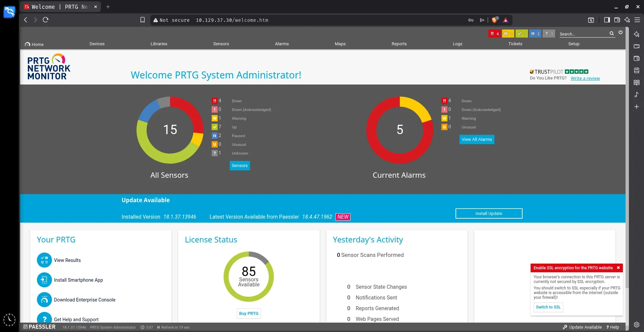The image size is (644, 332).
Task: Open the Sensors menu
Action: pyautogui.click(x=221, y=44)
